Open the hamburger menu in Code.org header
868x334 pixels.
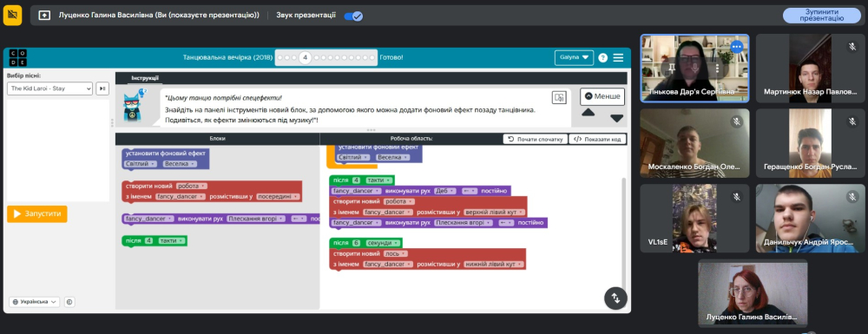[x=618, y=57]
